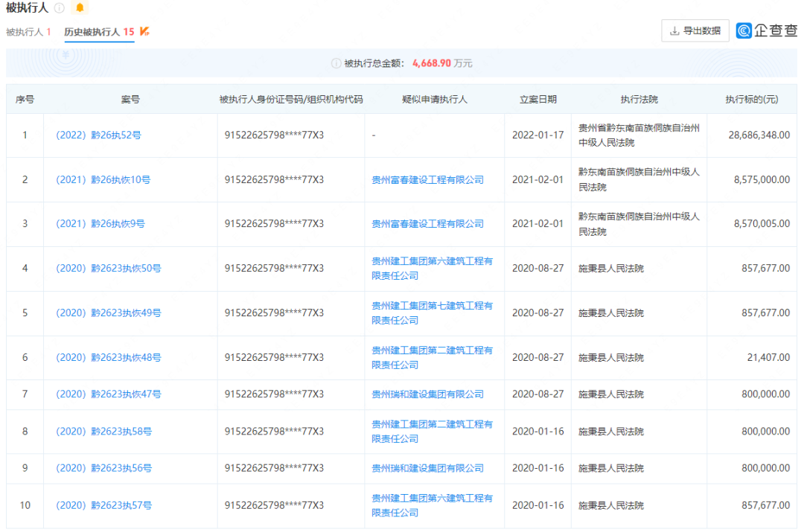Open case (2022) 黔26执52号
804x532 pixels.
[x=98, y=135]
